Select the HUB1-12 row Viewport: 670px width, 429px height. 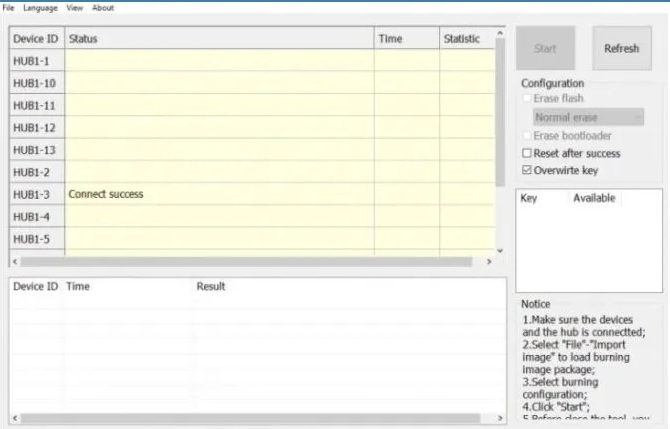click(x=252, y=127)
